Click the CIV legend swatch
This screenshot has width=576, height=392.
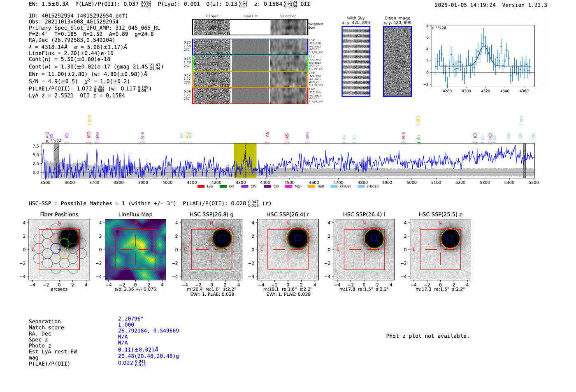coord(245,187)
